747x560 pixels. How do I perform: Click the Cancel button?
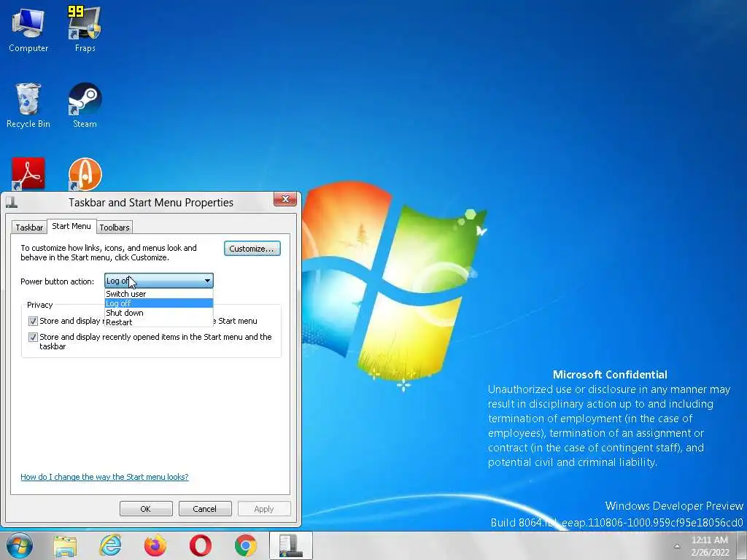click(205, 508)
